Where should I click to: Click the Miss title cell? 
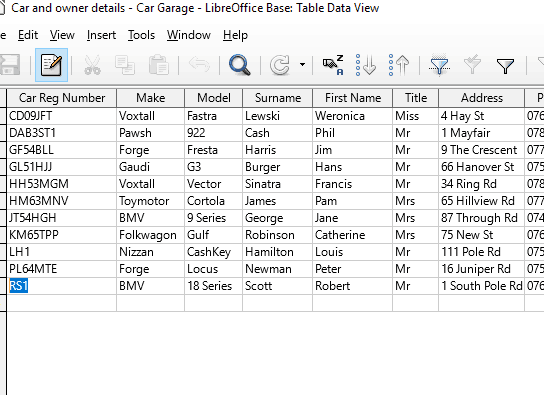coord(416,116)
